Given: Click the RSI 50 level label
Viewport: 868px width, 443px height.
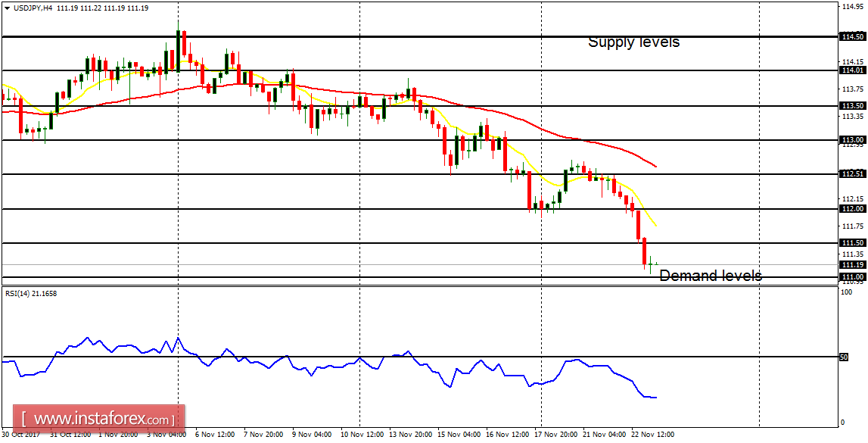Looking at the screenshot, I should (x=845, y=357).
